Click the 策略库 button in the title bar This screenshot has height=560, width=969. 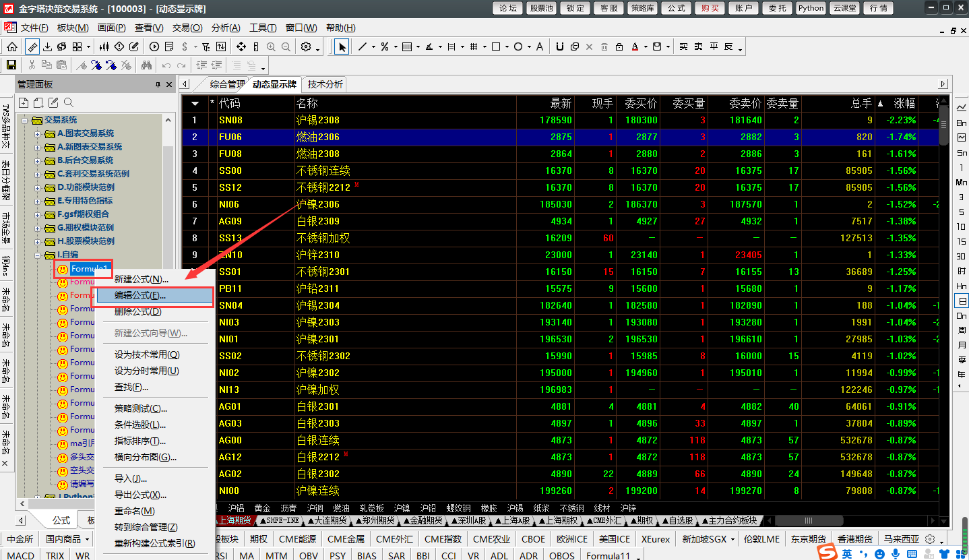[642, 8]
